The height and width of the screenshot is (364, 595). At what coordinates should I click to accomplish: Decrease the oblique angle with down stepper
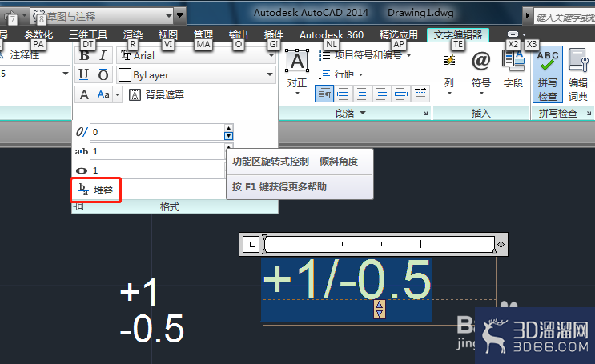tap(228, 136)
